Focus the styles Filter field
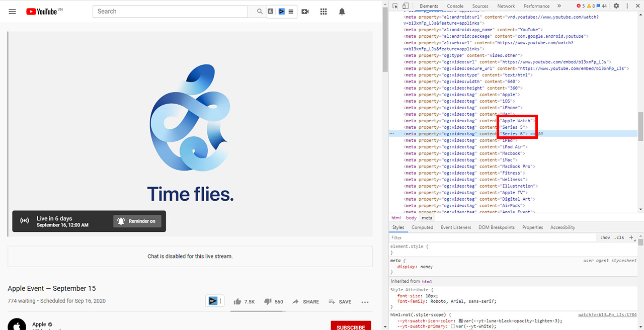Image resolution: width=644 pixels, height=330 pixels. point(493,237)
